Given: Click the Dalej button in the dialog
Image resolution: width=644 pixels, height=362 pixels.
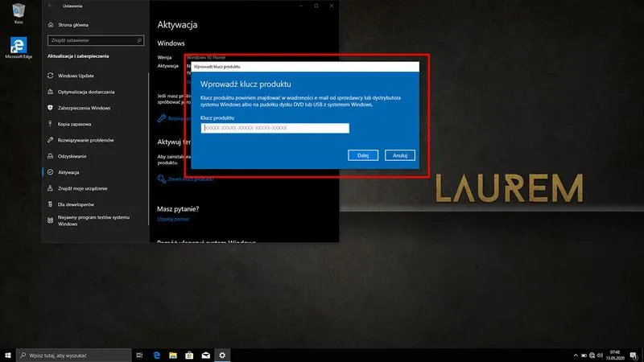Looking at the screenshot, I should [363, 155].
